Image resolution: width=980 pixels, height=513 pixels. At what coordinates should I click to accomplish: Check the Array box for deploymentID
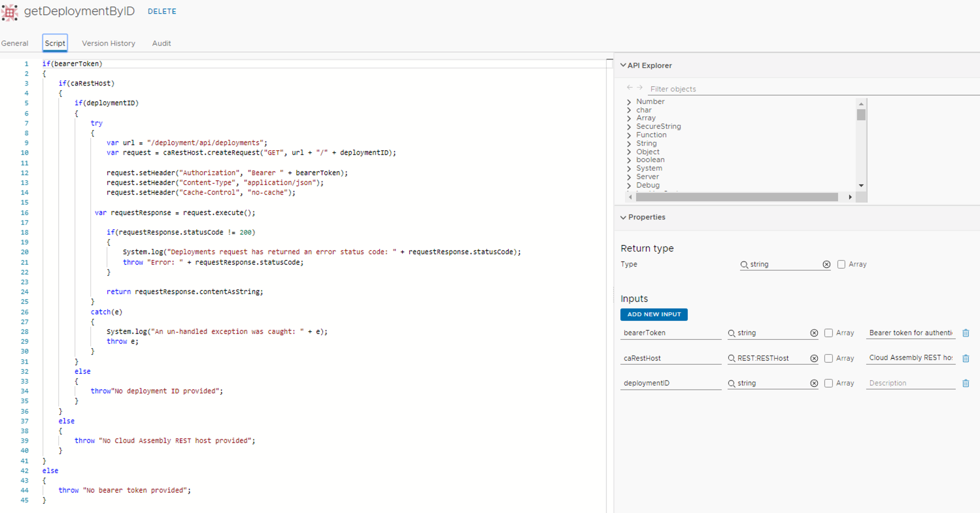[x=829, y=384]
